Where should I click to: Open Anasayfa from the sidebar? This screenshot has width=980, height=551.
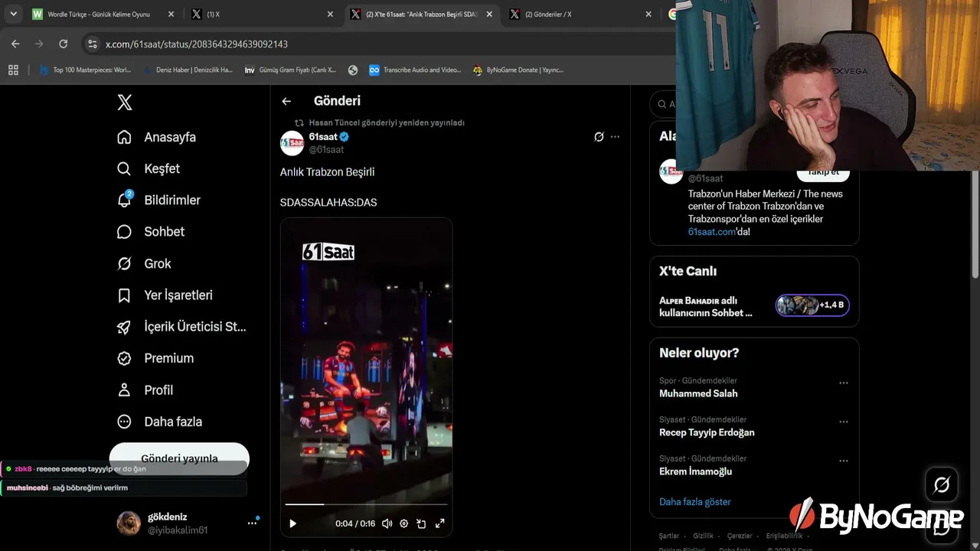pyautogui.click(x=157, y=137)
